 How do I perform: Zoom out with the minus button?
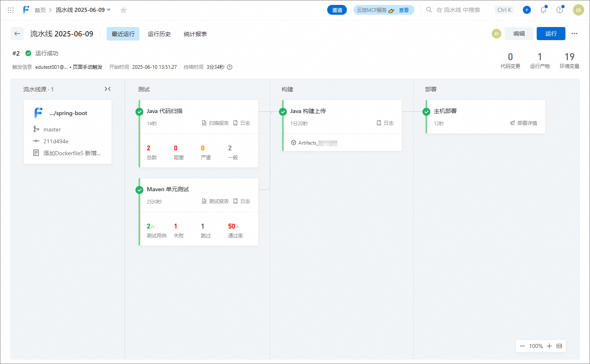(x=522, y=346)
